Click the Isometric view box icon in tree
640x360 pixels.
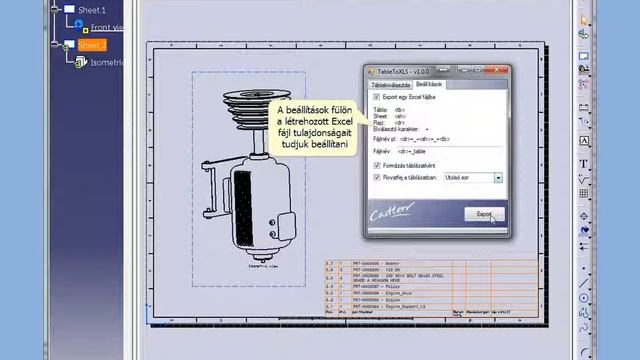coord(81,62)
